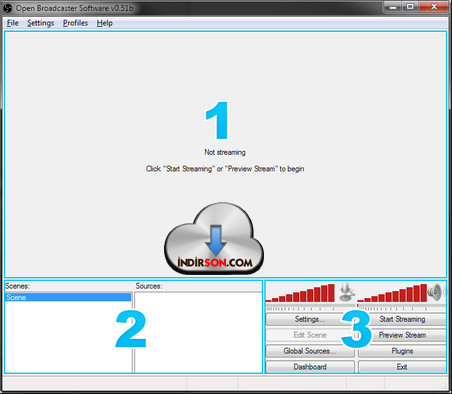Click the indirson.com cloud download logo

pos(214,238)
